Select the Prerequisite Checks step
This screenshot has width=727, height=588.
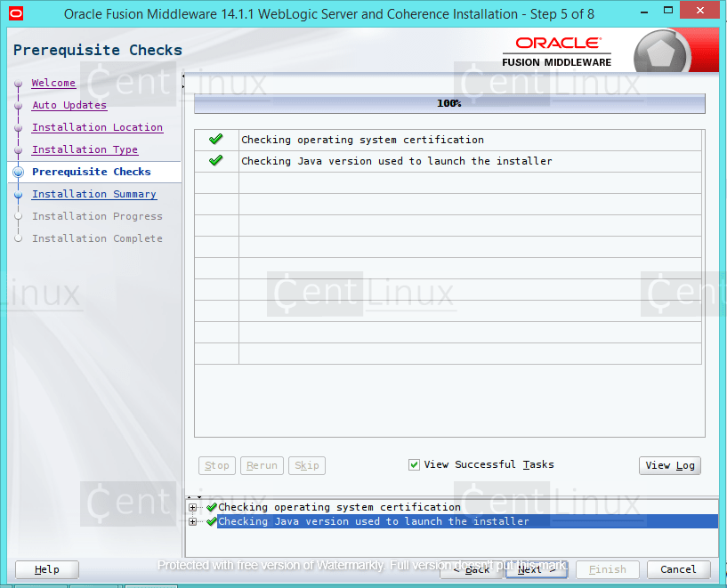point(92,172)
